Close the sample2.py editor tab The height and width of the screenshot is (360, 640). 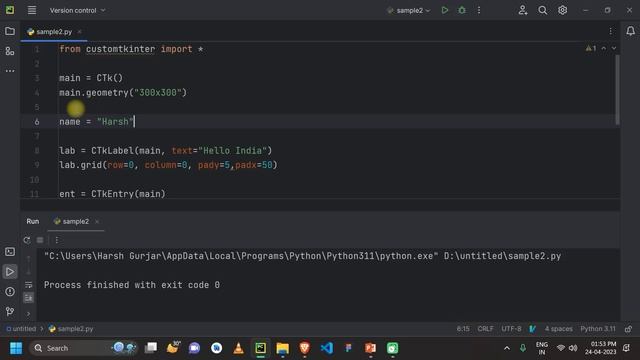pos(80,31)
